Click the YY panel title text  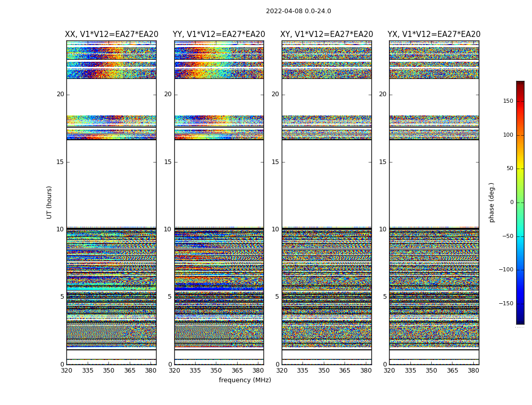219,34
